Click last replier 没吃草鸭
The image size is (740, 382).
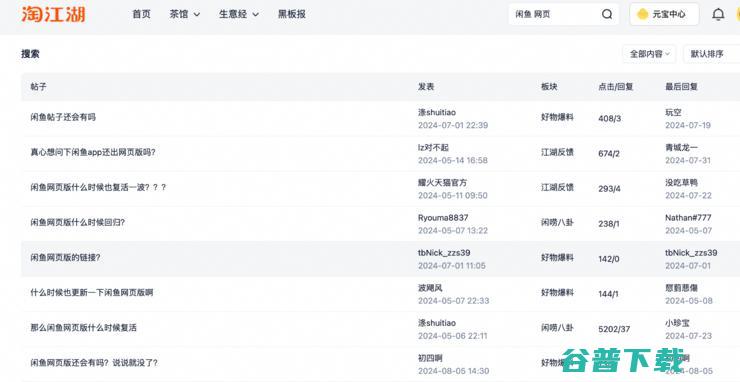tap(681, 182)
